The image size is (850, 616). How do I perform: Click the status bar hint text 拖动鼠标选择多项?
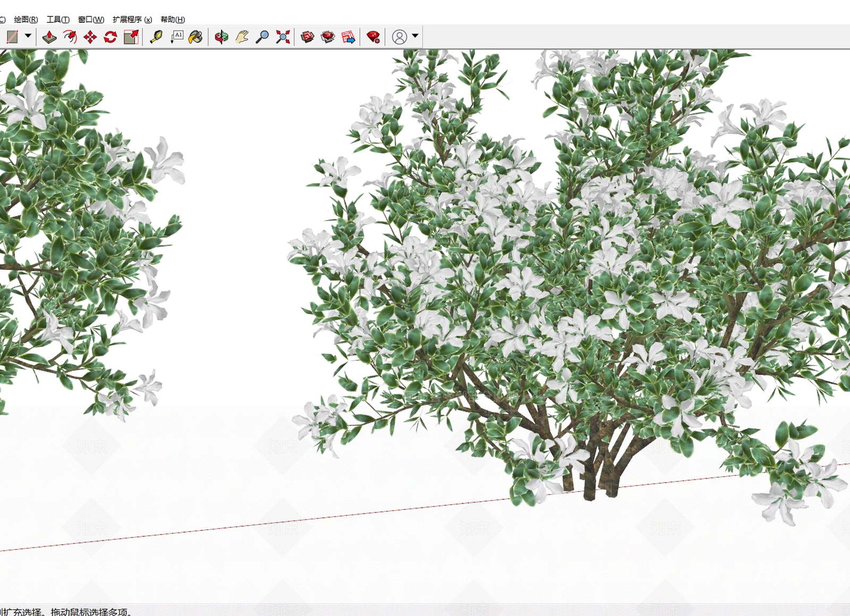pyautogui.click(x=89, y=612)
